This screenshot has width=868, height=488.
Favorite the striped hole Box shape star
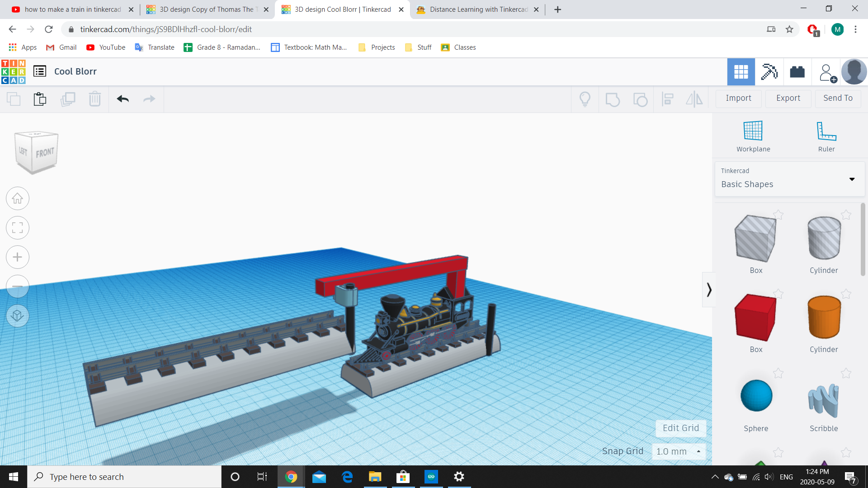(778, 215)
